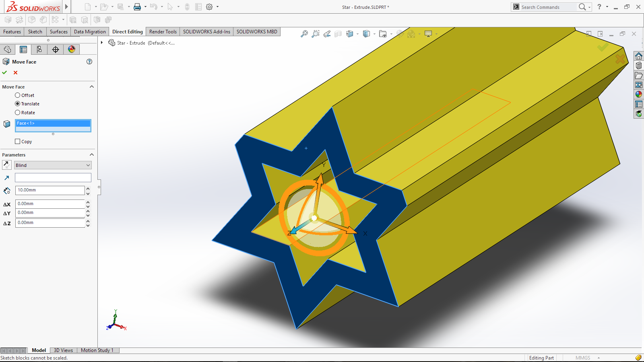The height and width of the screenshot is (362, 644).
Task: Open the Blind end condition dropdown
Action: pyautogui.click(x=53, y=165)
